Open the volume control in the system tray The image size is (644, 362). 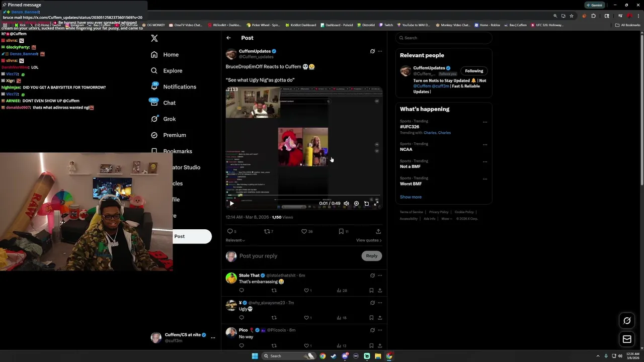click(x=620, y=356)
